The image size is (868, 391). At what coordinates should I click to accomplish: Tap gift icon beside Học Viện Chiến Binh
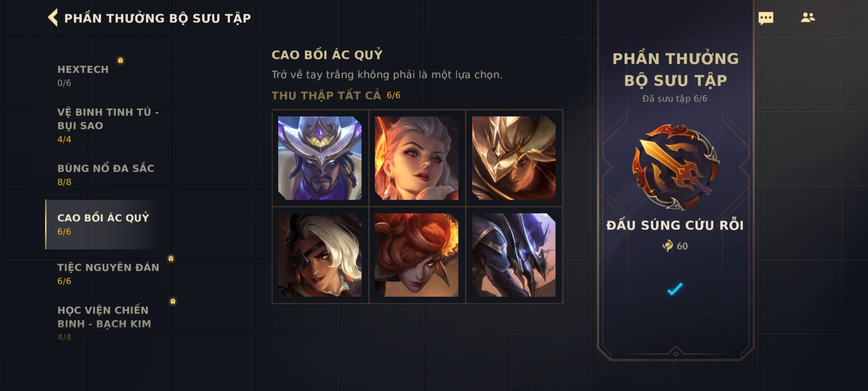173,301
